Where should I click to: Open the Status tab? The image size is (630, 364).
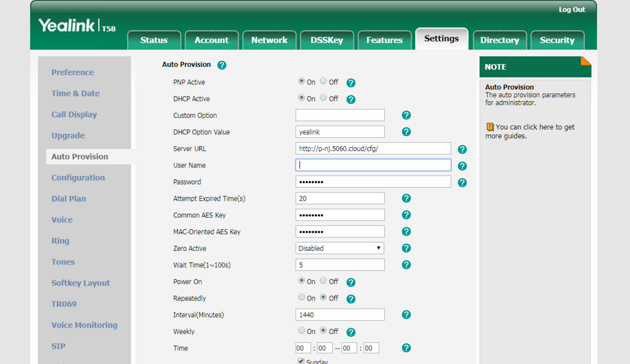154,40
